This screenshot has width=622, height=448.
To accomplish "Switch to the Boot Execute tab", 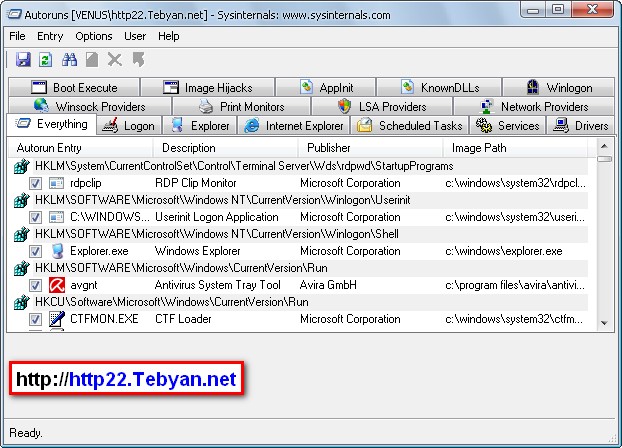I will [74, 87].
